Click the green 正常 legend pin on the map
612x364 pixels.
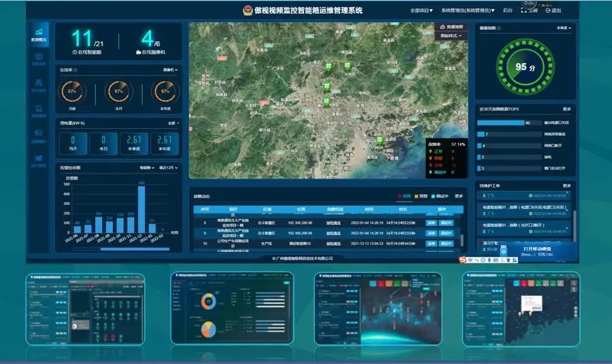tap(430, 151)
